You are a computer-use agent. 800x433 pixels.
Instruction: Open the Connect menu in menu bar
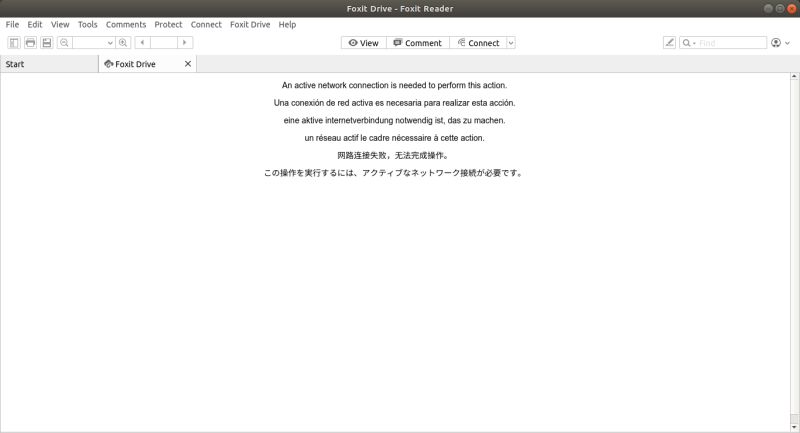(206, 24)
